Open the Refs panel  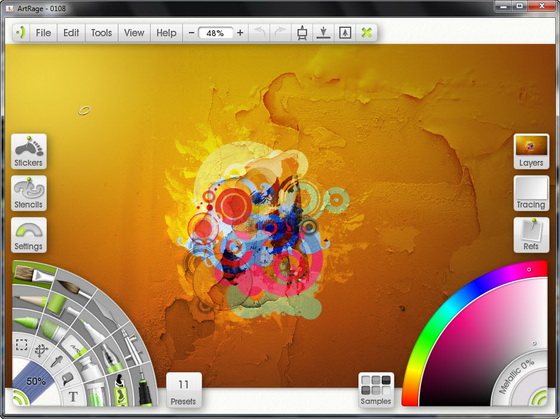point(531,235)
